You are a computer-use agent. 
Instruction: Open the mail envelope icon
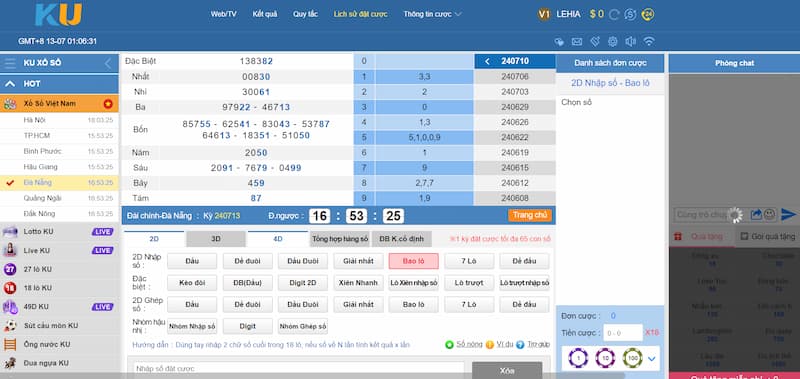[577, 41]
